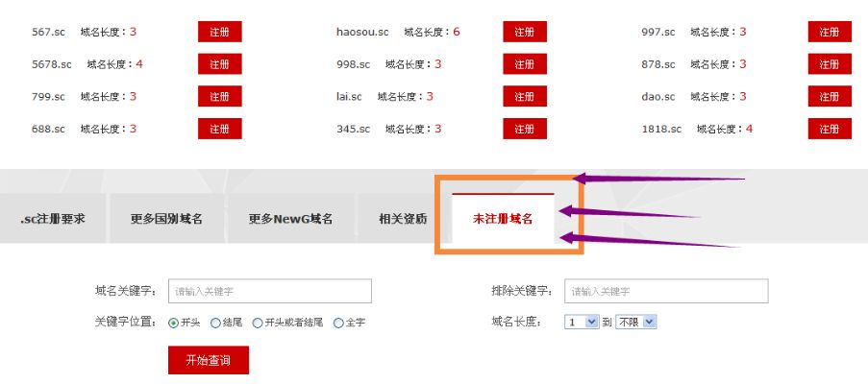The height and width of the screenshot is (384, 868).
Task: Open the .sc注册要求 tab
Action: [53, 219]
